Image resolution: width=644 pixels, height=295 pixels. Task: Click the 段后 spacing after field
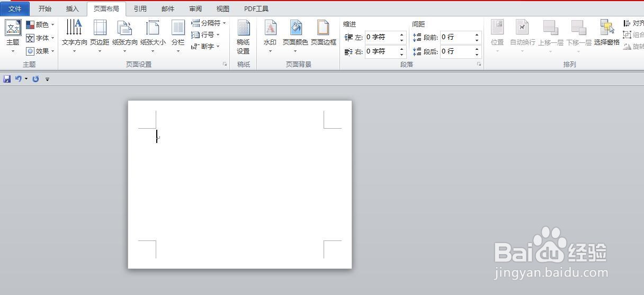click(457, 51)
